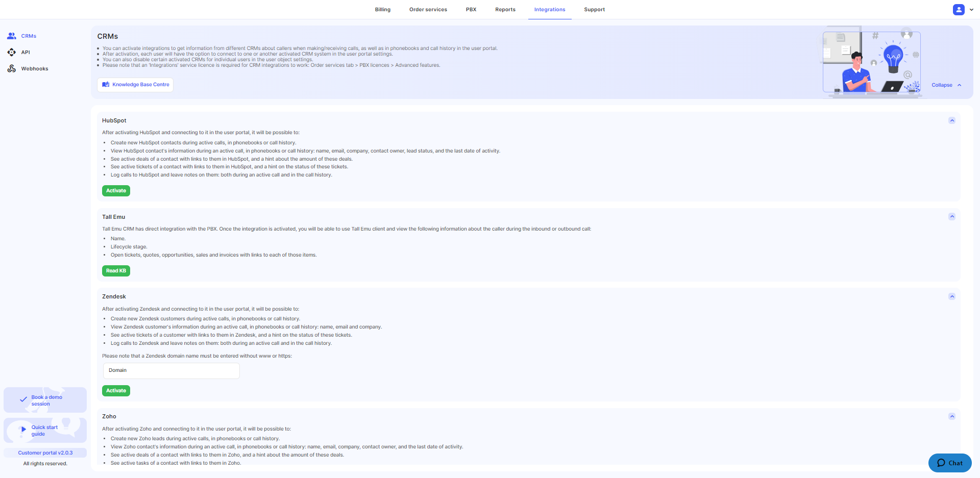Click the banner illustration image
The width and height of the screenshot is (980, 478).
pos(872,62)
